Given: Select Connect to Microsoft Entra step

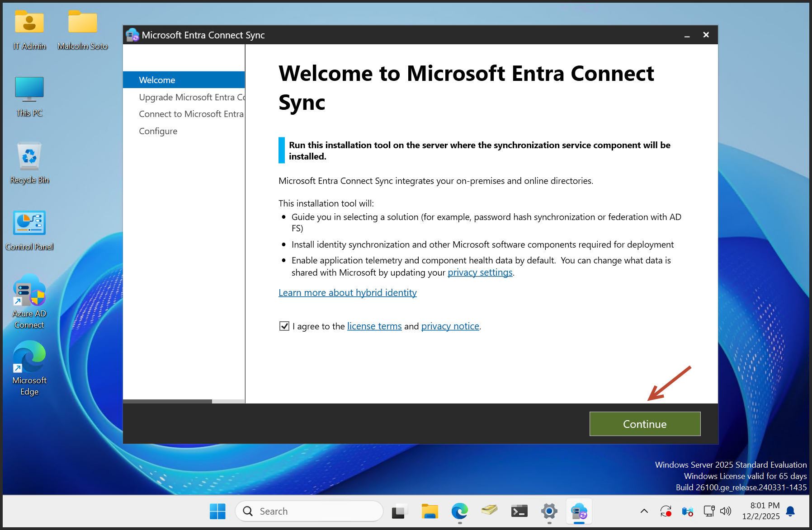Looking at the screenshot, I should tap(191, 114).
